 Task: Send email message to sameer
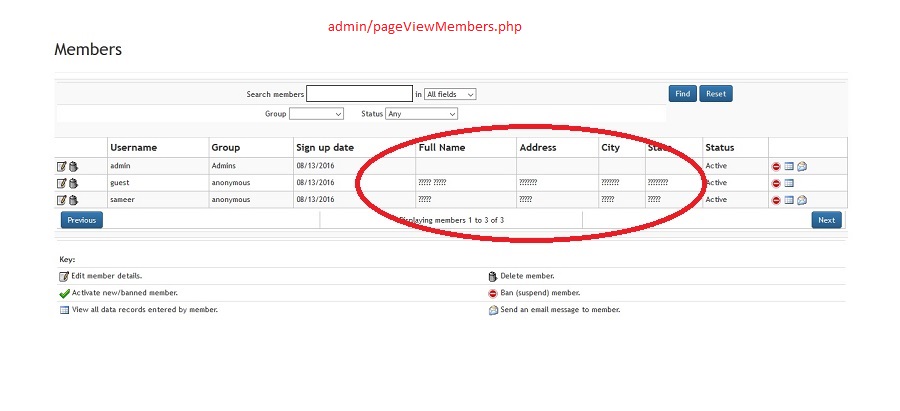pyautogui.click(x=802, y=200)
